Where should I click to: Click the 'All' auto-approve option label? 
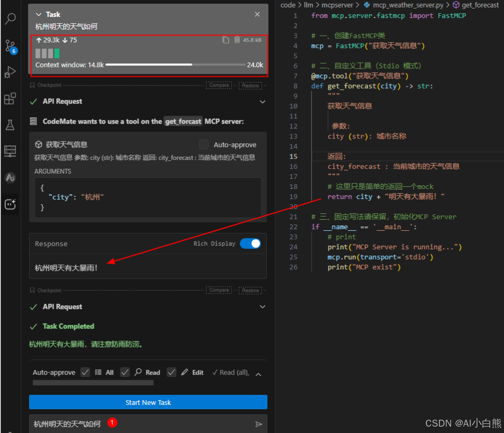coord(110,373)
